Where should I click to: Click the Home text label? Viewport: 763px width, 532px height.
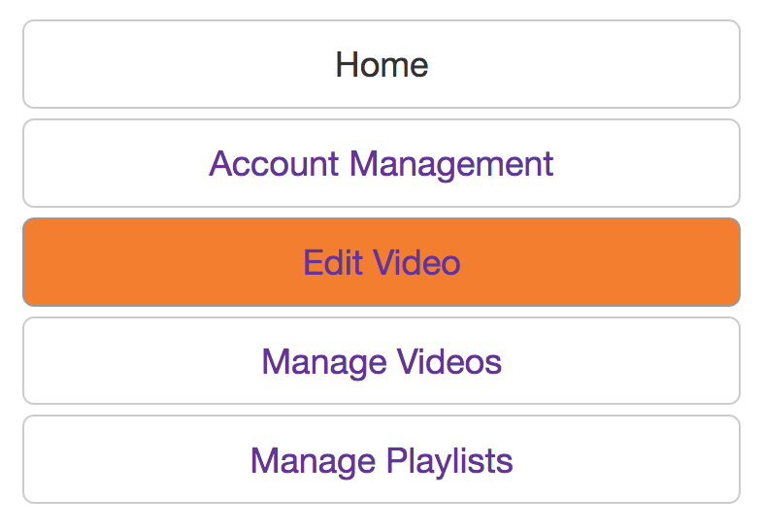pyautogui.click(x=381, y=65)
